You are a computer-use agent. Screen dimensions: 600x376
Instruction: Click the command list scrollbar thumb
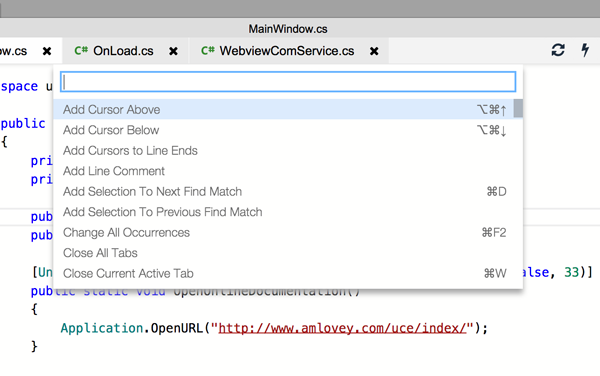point(518,109)
